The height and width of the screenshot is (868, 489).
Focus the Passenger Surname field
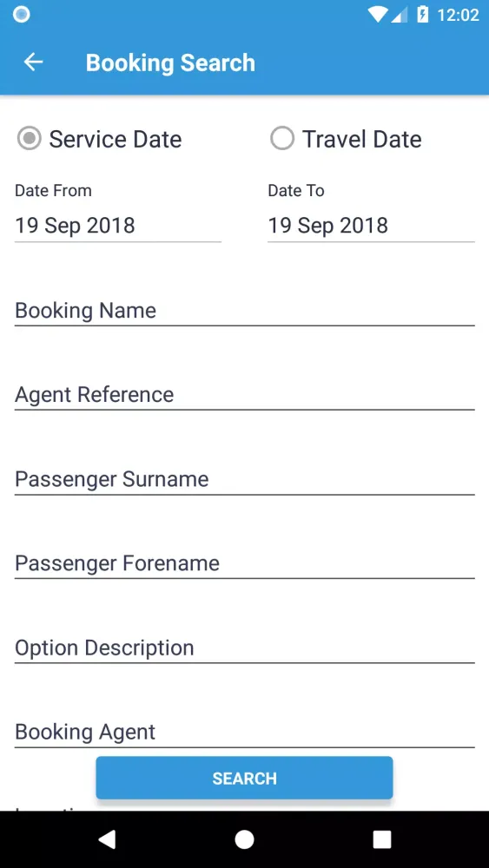tap(244, 479)
